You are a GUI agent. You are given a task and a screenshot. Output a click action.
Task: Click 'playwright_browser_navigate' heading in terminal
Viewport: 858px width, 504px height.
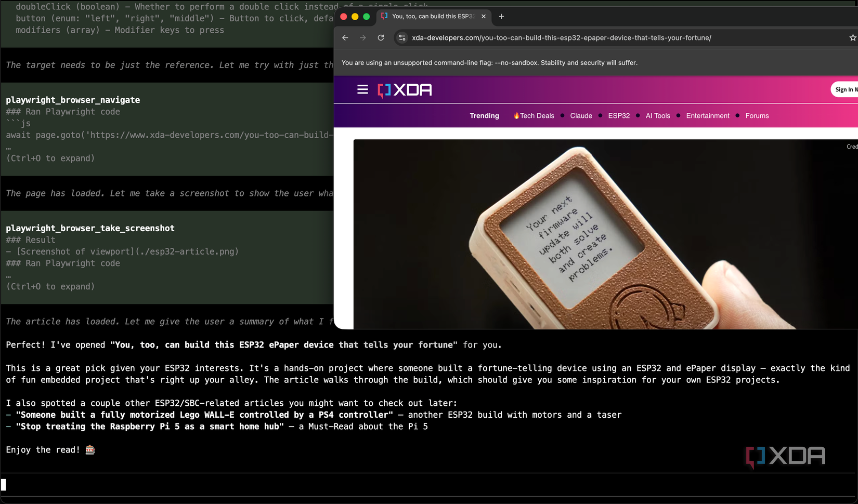coord(73,100)
